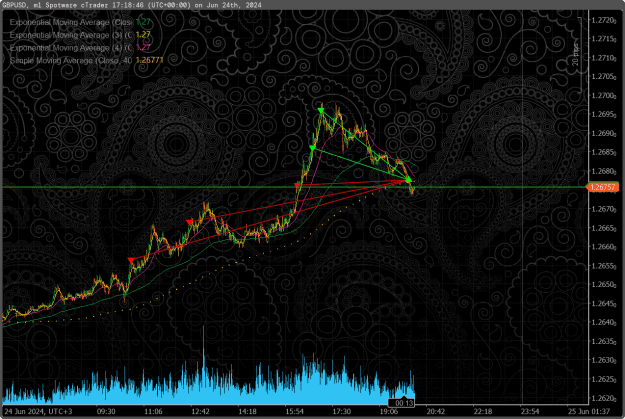The image size is (625, 419).
Task: Click the 1.2645 price axis label
Action: coord(603,304)
